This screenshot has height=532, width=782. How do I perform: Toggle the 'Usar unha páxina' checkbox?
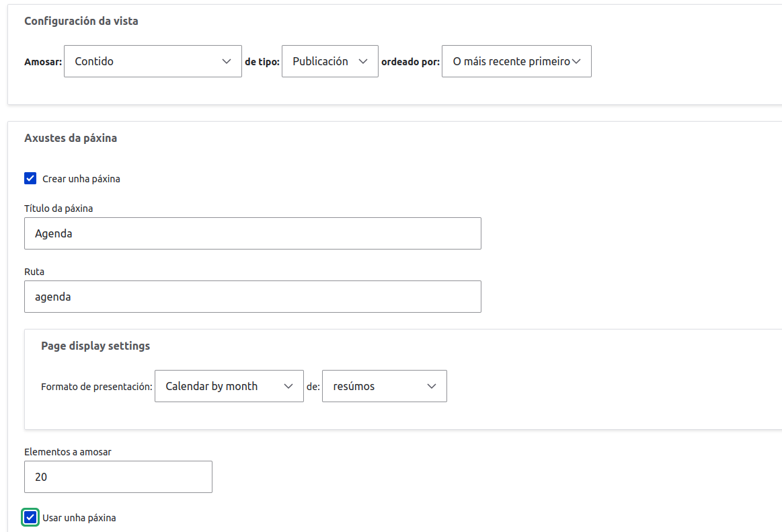click(30, 517)
